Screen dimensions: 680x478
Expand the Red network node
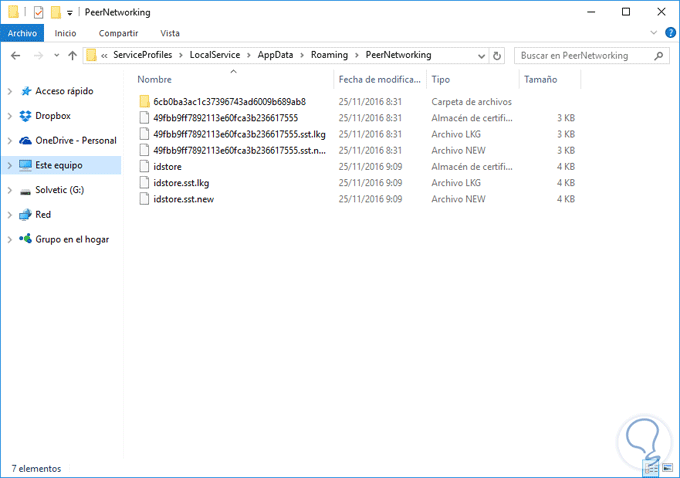pyautogui.click(x=10, y=215)
